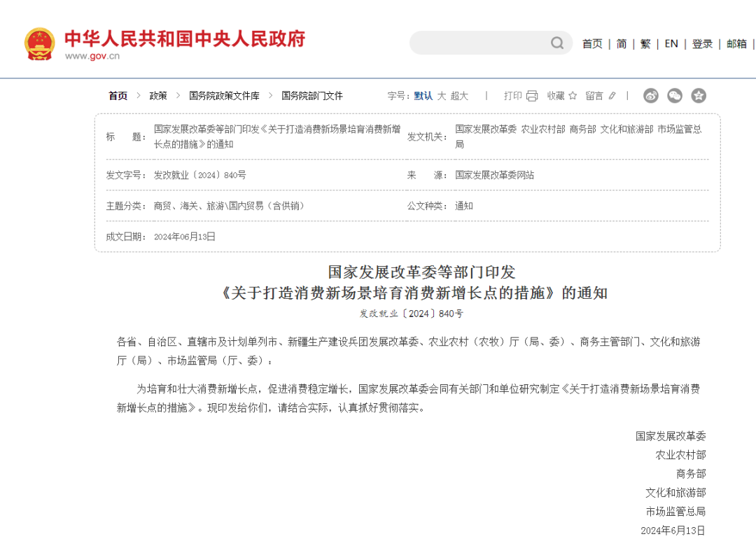This screenshot has width=756, height=546.
Task: Open 国务院政策文件库 breadcrumb
Action: point(224,95)
